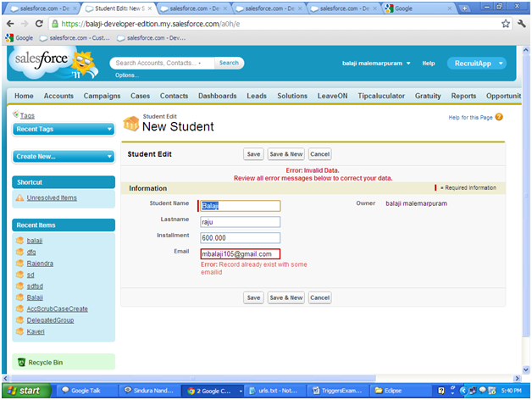Open recent item sdfsd
532x400 pixels.
tap(35, 286)
